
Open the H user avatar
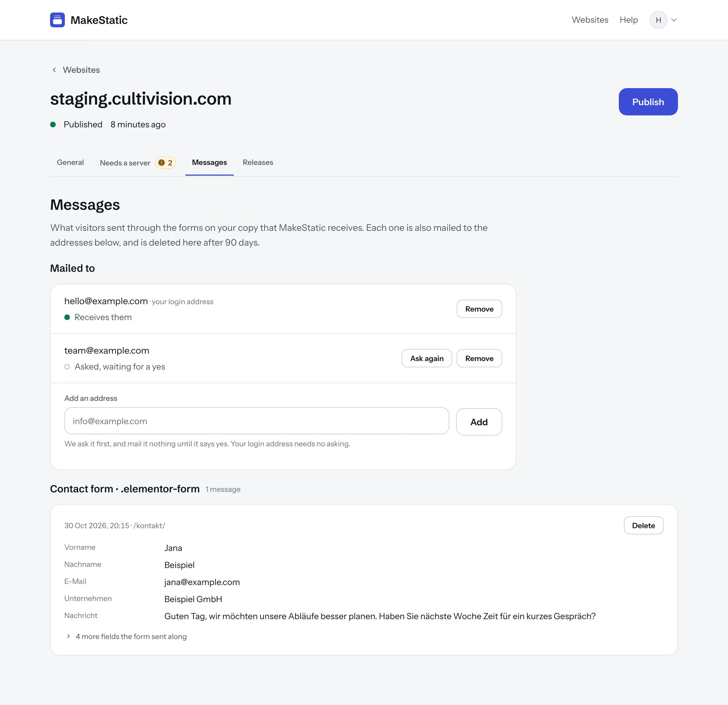pos(658,20)
